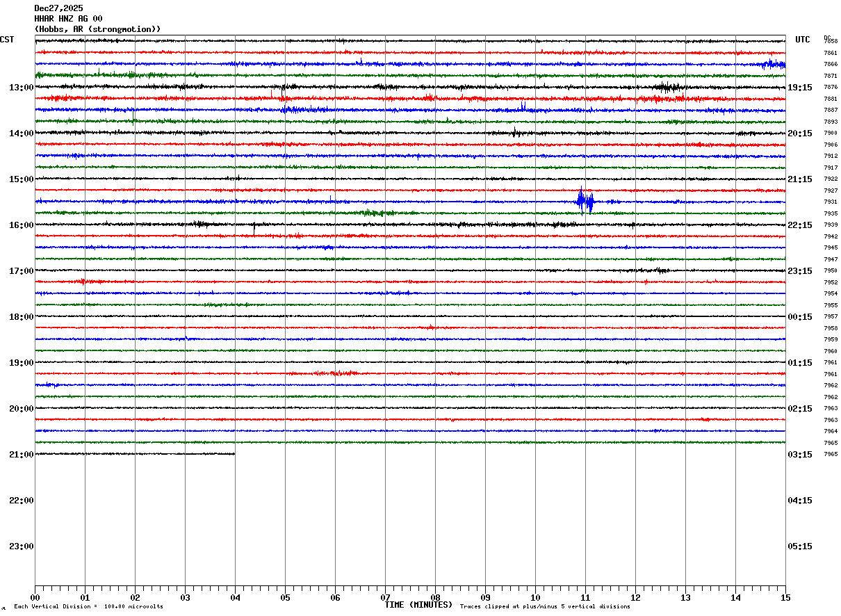841x616 pixels.
Task: Select the 21:00 CST time label
Action: (x=21, y=455)
